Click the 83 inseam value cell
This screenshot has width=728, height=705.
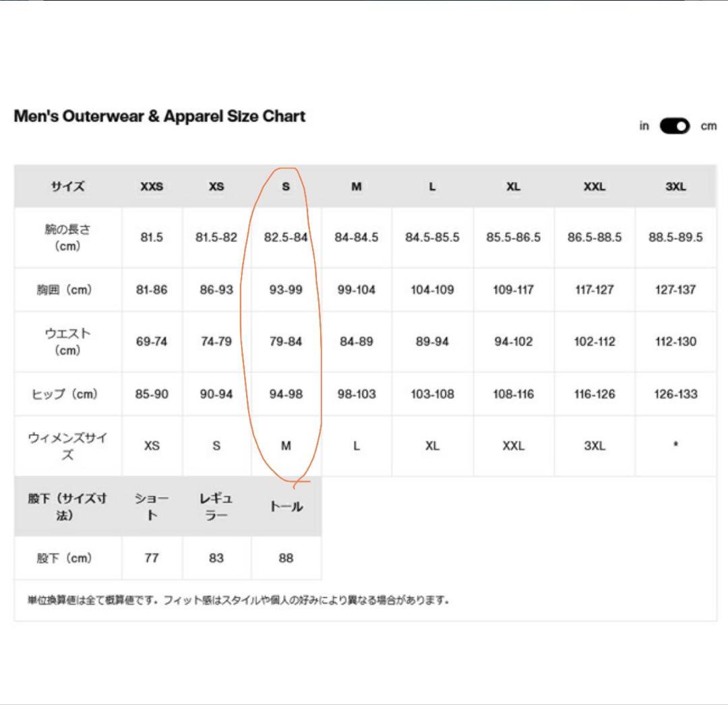(216, 558)
